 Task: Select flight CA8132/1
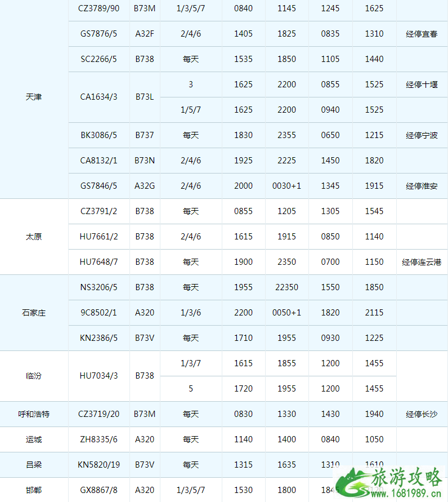[x=98, y=161]
